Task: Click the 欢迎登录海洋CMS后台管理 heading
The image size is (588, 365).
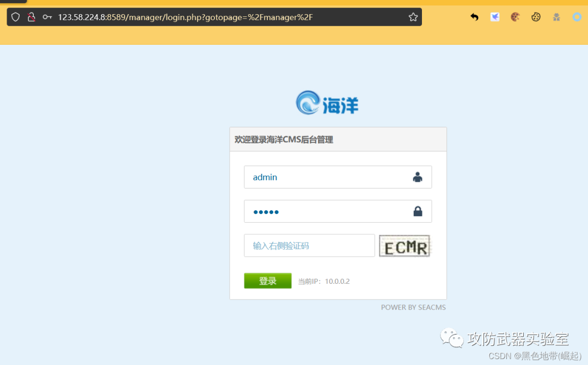Action: coord(284,140)
